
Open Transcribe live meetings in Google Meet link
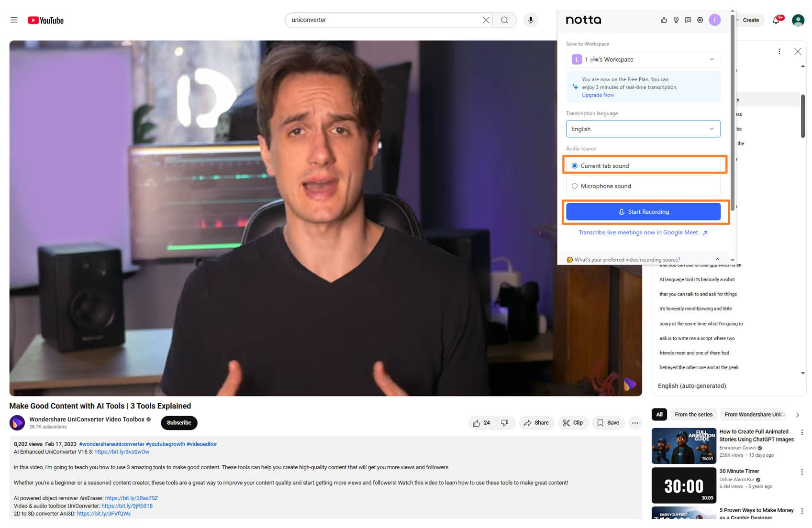(643, 232)
